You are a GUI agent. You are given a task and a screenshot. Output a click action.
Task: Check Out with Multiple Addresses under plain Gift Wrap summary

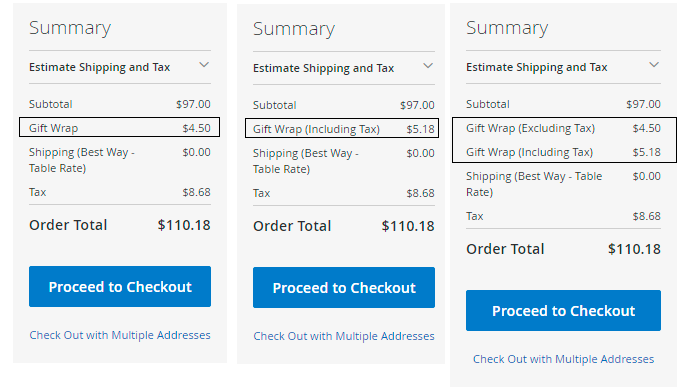[x=120, y=335]
